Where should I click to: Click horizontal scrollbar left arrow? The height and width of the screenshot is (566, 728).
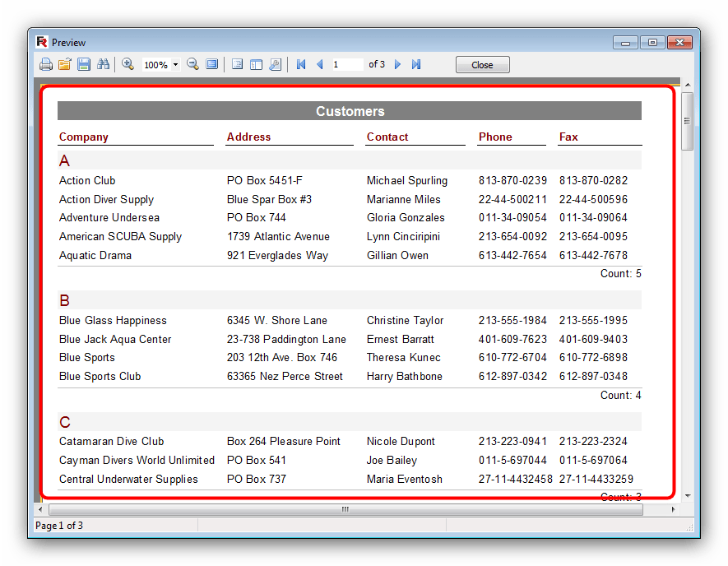40,510
